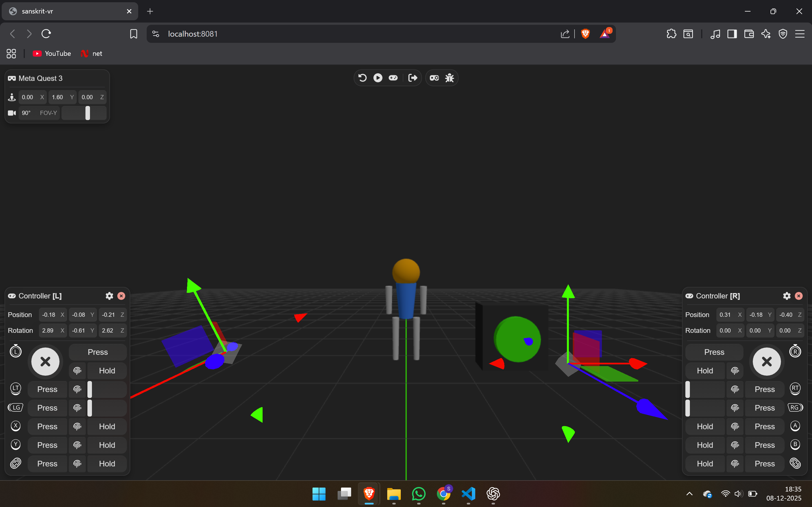812x507 pixels.
Task: Open the YouTube bookmark
Action: (x=52, y=54)
